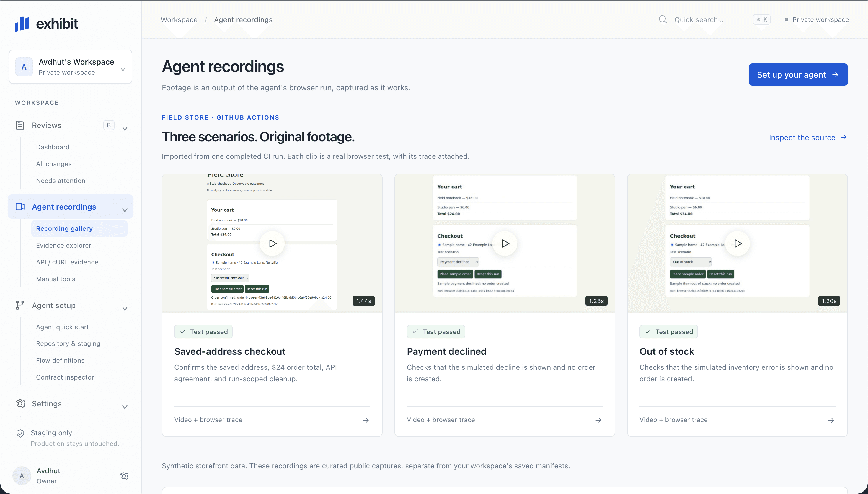Screen dimensions: 868x494
Task: Play the Out of stock recording
Action: (738, 243)
